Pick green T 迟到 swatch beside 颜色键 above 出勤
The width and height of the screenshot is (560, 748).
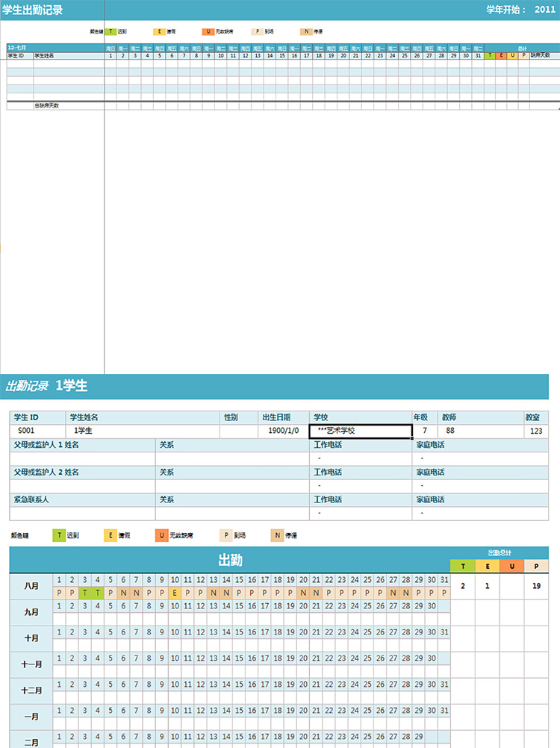tap(59, 535)
